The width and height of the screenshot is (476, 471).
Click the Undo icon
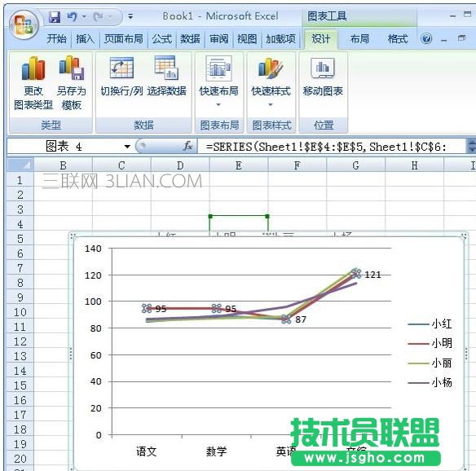pos(72,16)
